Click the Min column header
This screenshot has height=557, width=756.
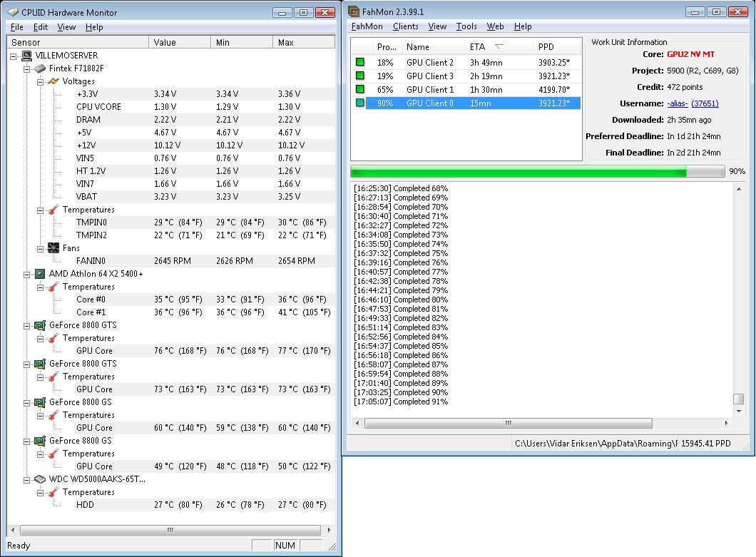(x=242, y=43)
